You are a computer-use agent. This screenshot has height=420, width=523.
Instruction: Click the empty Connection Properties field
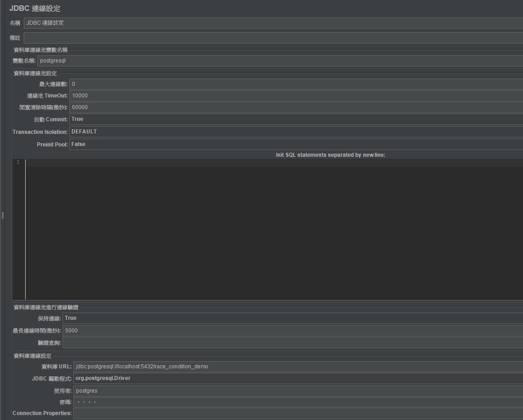click(297, 413)
